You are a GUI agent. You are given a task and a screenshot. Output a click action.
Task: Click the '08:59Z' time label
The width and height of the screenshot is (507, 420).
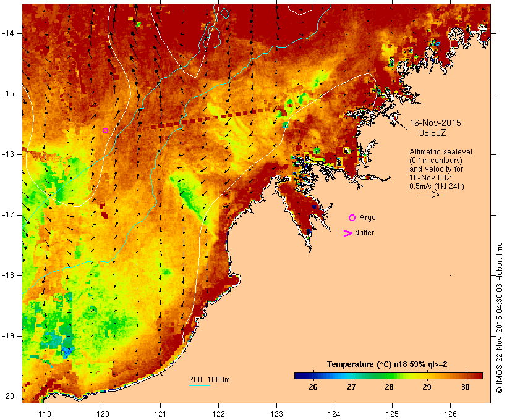[x=433, y=133]
